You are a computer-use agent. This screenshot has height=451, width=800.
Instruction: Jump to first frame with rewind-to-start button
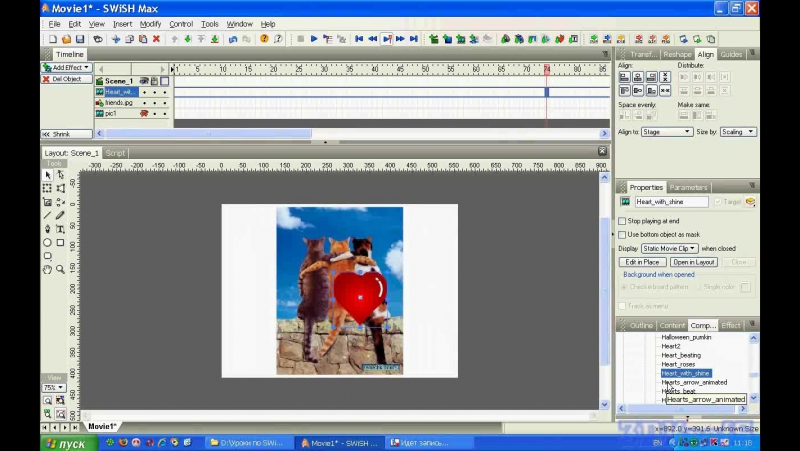359,39
